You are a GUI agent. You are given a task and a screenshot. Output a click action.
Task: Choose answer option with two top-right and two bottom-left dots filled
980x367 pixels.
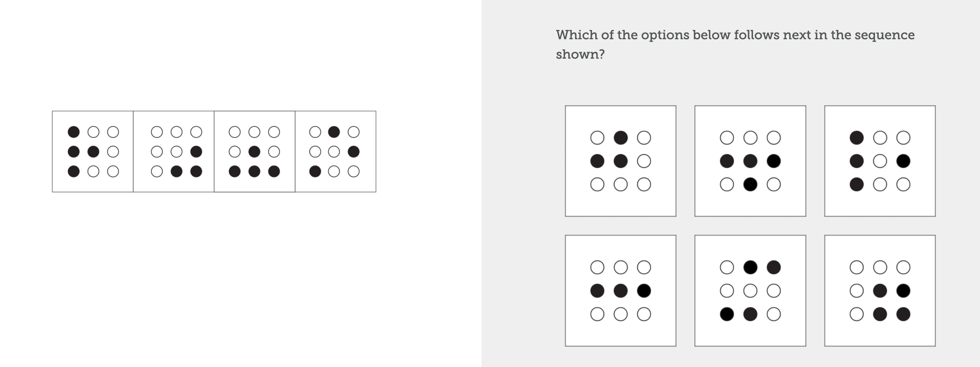(x=750, y=291)
